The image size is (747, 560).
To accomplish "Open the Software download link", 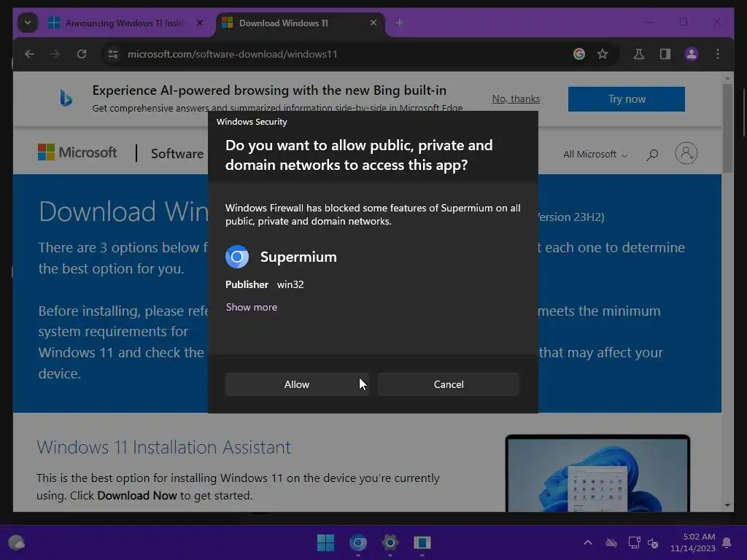I will point(177,153).
